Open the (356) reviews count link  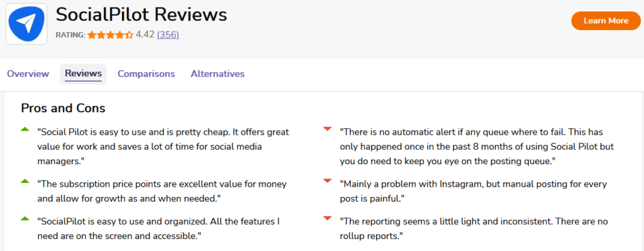pyautogui.click(x=168, y=35)
